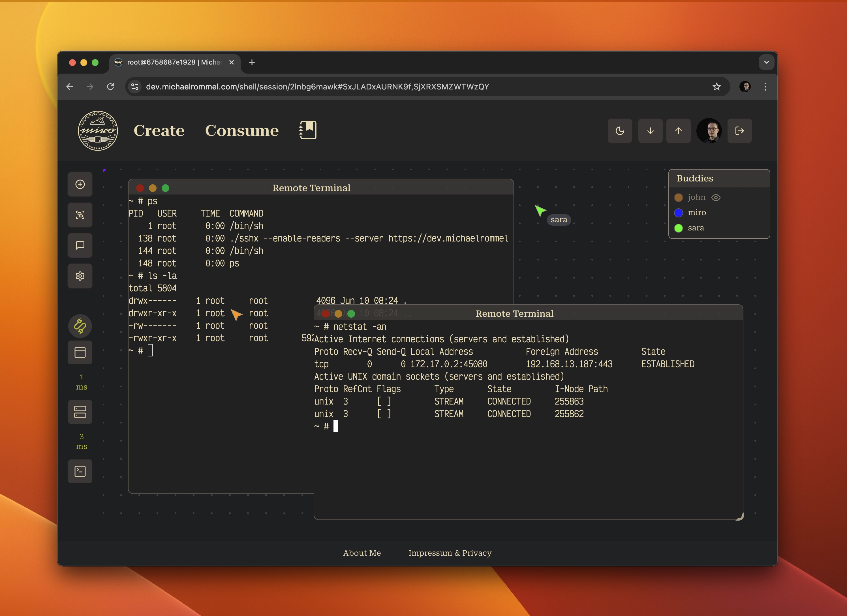Open the browser menu with three dots
Screen dimensions: 847x616
[765, 87]
